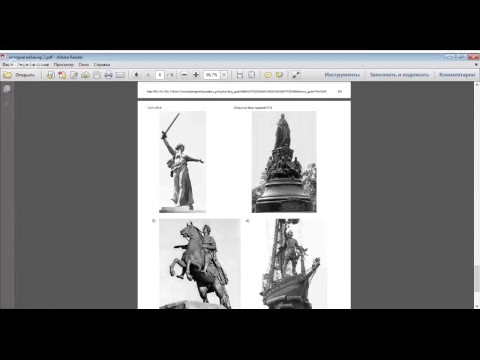Zoom in with the plus button

coord(196,75)
